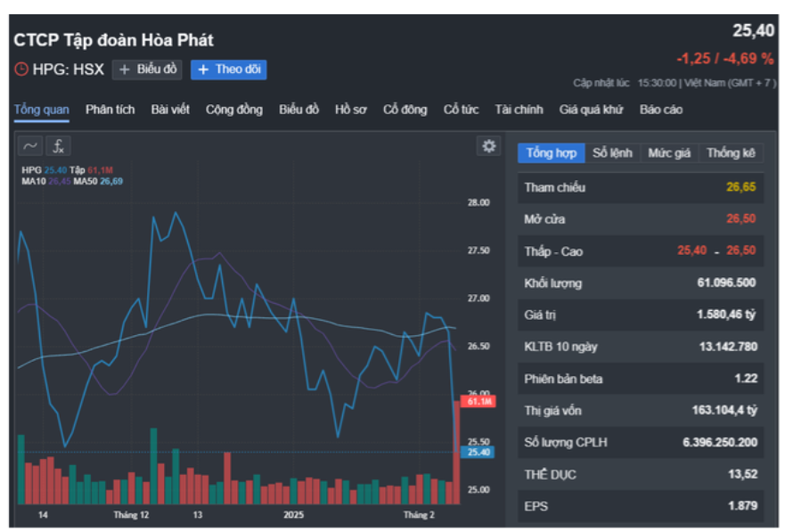The width and height of the screenshot is (785, 532).
Task: Click the blue 25.40 price marker on the axis
Action: 477,453
